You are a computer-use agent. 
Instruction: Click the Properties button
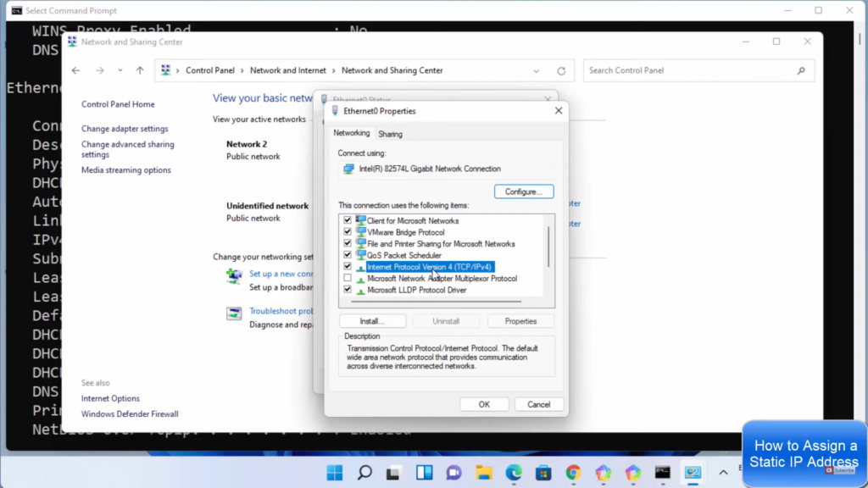[520, 321]
